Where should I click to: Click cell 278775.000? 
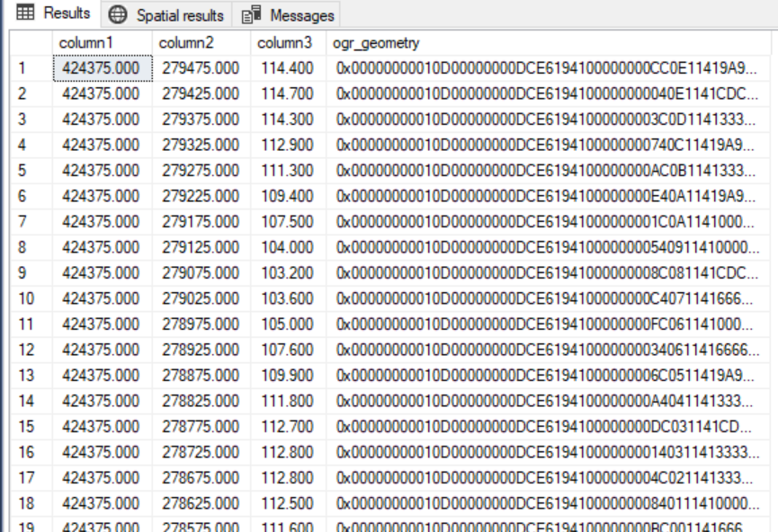pyautogui.click(x=201, y=426)
